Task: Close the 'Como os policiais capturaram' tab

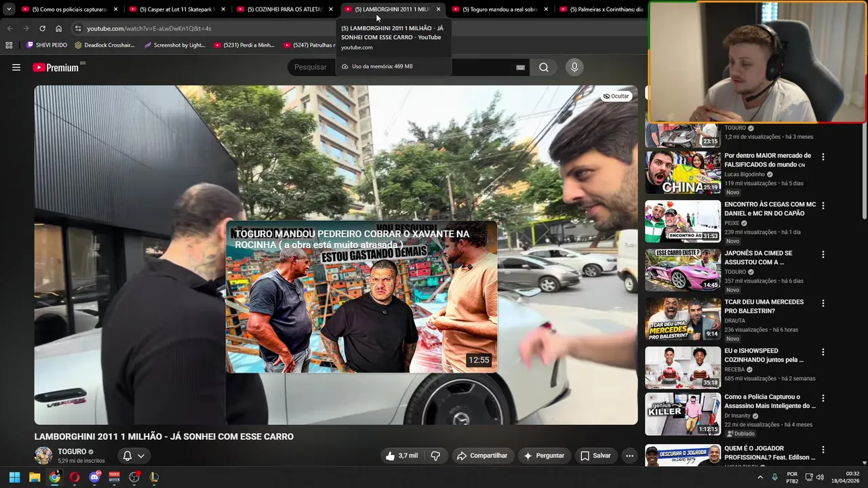Action: click(x=116, y=9)
